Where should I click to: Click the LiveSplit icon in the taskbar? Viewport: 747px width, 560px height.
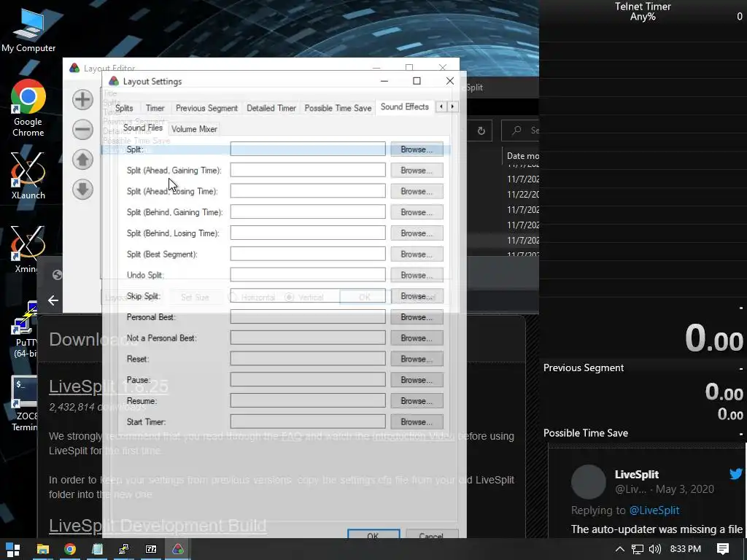pyautogui.click(x=178, y=550)
